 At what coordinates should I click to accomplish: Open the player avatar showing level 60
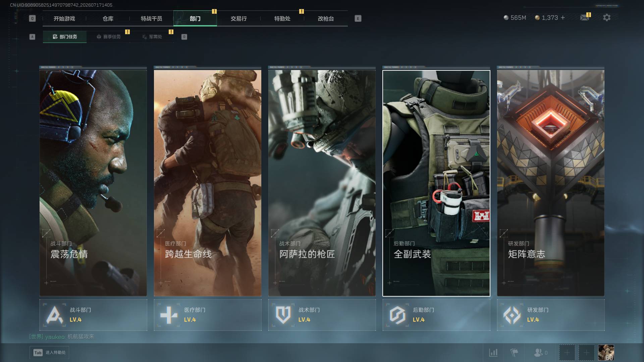tap(606, 353)
